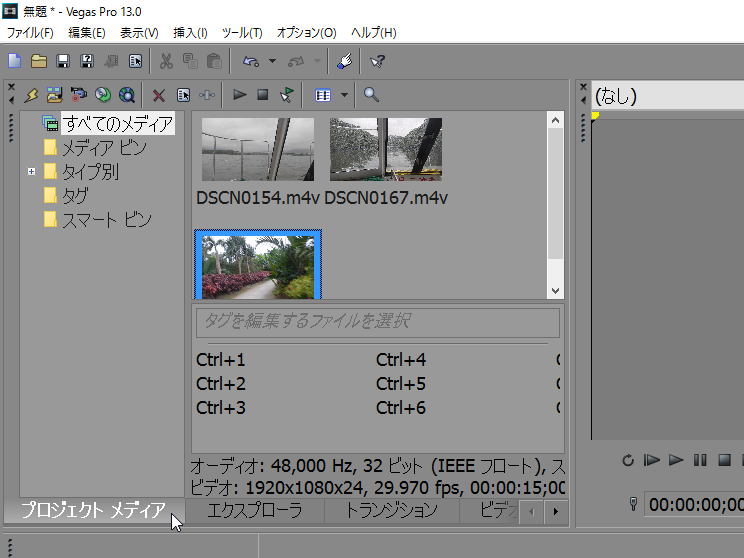Select the DSCN0154.m4v thumbnail

click(258, 149)
